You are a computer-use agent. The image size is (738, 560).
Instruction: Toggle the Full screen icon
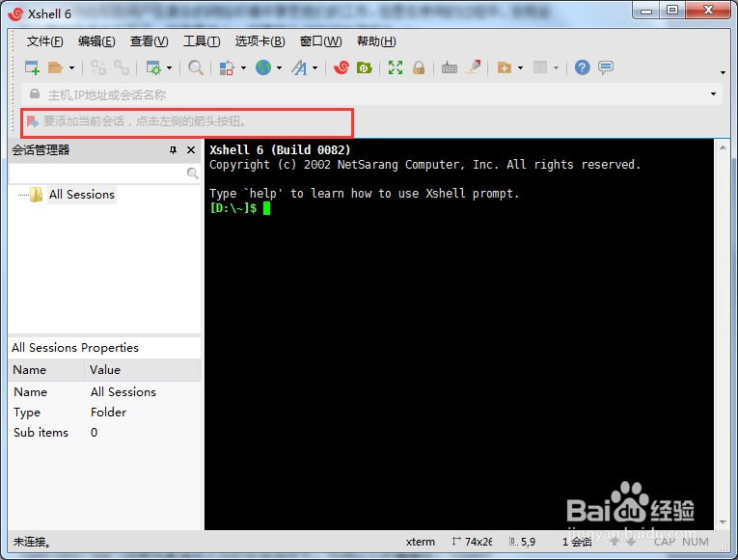pos(396,67)
